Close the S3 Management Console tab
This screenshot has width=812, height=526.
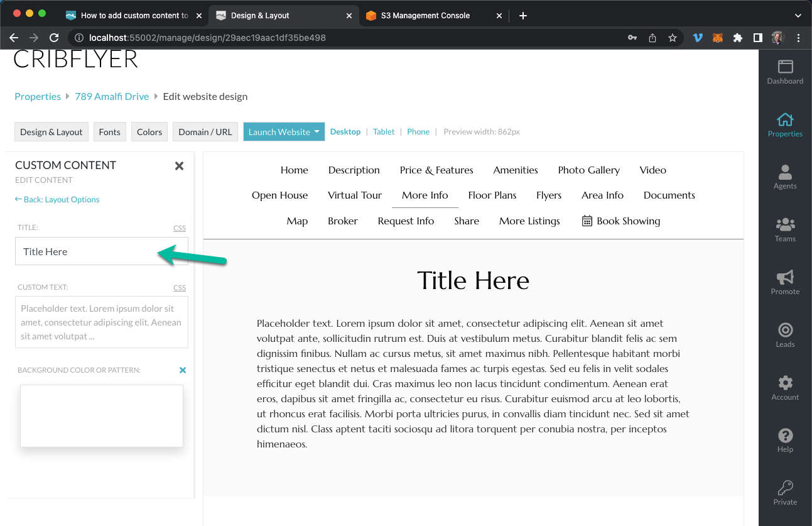coord(499,16)
